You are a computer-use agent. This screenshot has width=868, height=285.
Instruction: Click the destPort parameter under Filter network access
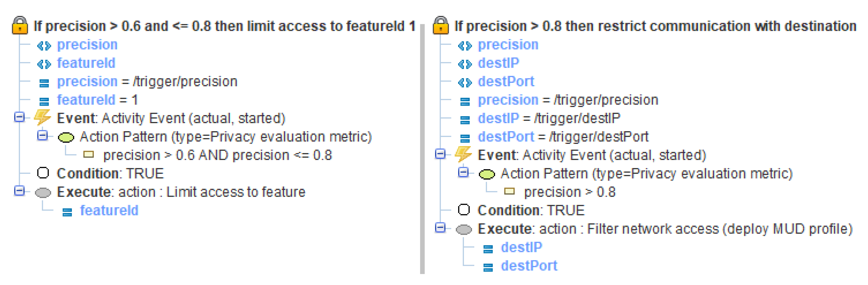[x=529, y=266]
